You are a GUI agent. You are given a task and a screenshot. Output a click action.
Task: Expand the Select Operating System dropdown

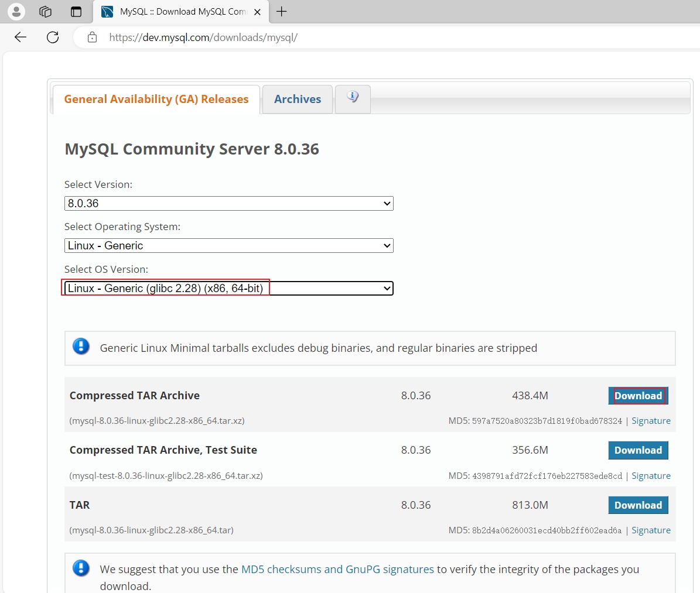tap(228, 246)
